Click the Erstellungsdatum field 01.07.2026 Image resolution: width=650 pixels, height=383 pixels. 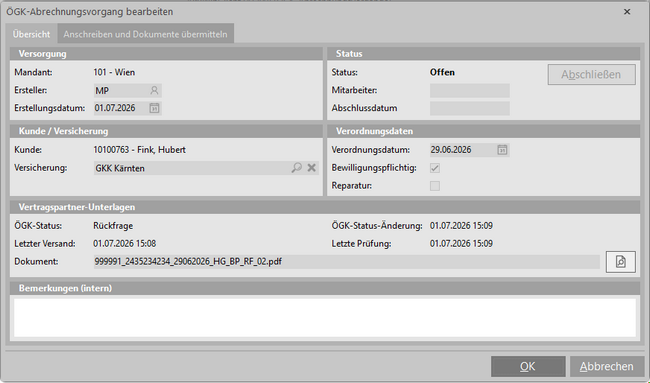(x=127, y=108)
